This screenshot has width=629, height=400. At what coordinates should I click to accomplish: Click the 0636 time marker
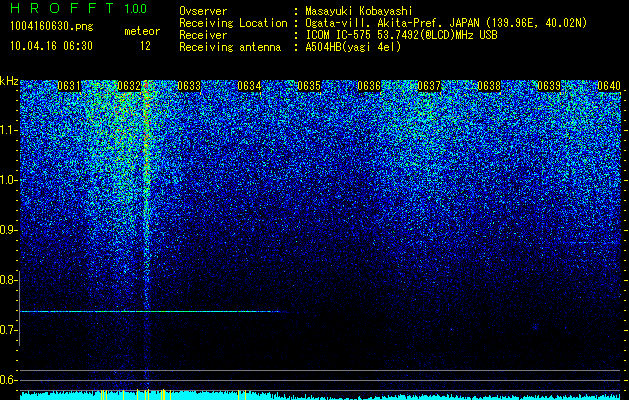click(x=369, y=86)
